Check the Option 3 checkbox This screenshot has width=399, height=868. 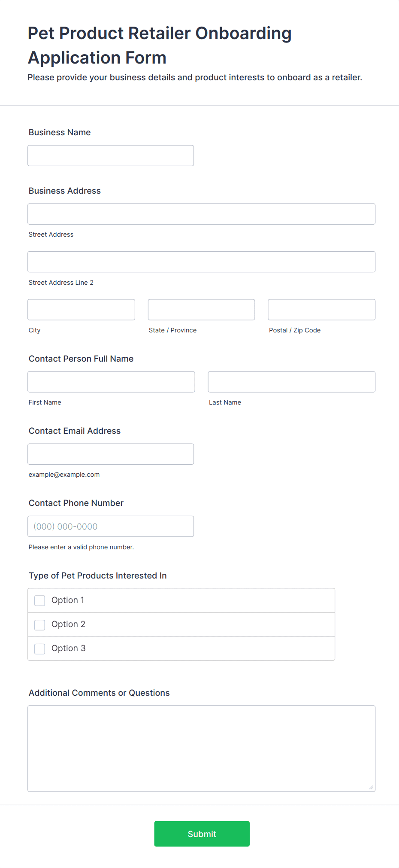(39, 649)
